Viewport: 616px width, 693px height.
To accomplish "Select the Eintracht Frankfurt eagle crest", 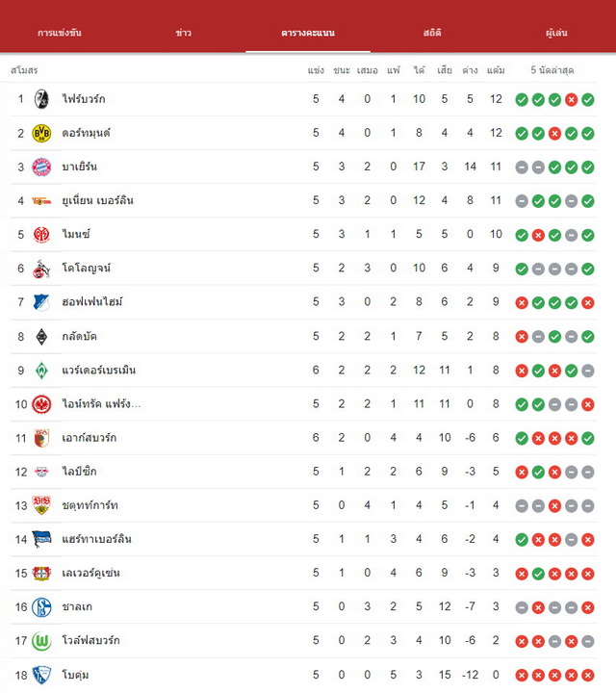I will (41, 404).
